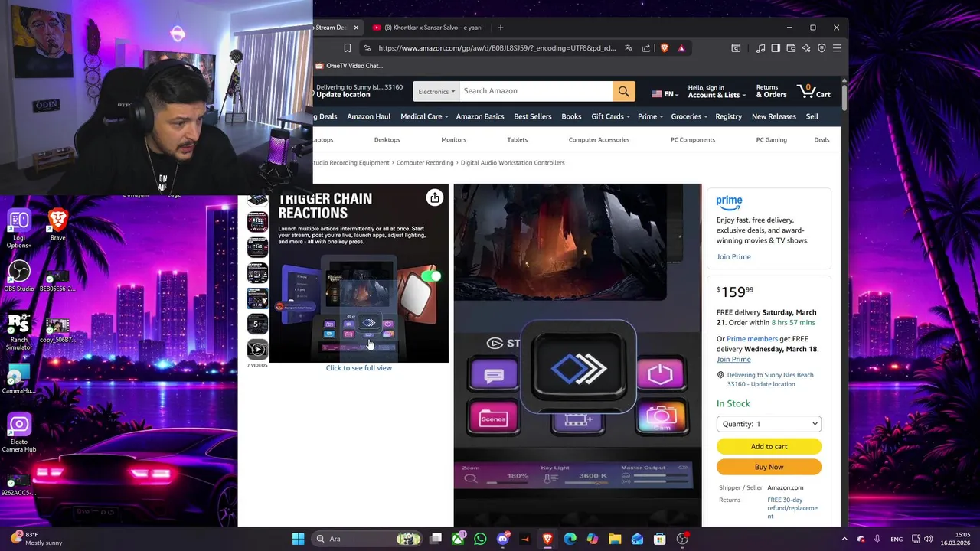Close the Stream Deck browser tab

point(356,28)
